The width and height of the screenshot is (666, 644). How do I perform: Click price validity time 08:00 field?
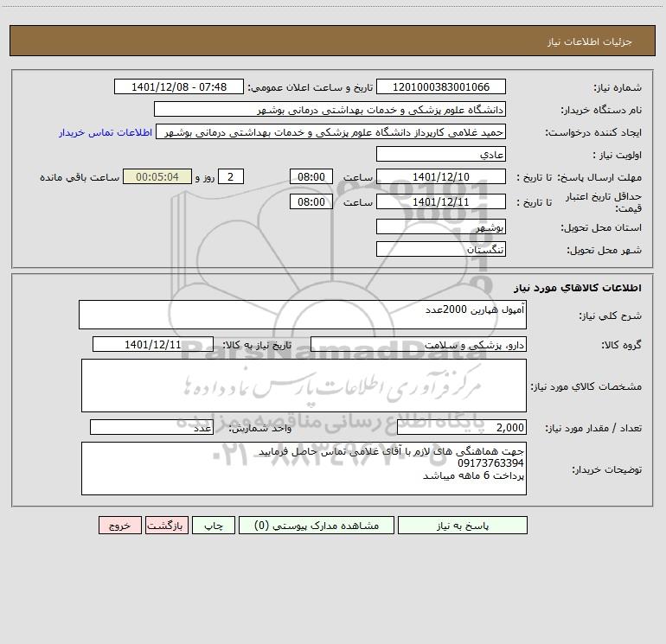point(311,201)
